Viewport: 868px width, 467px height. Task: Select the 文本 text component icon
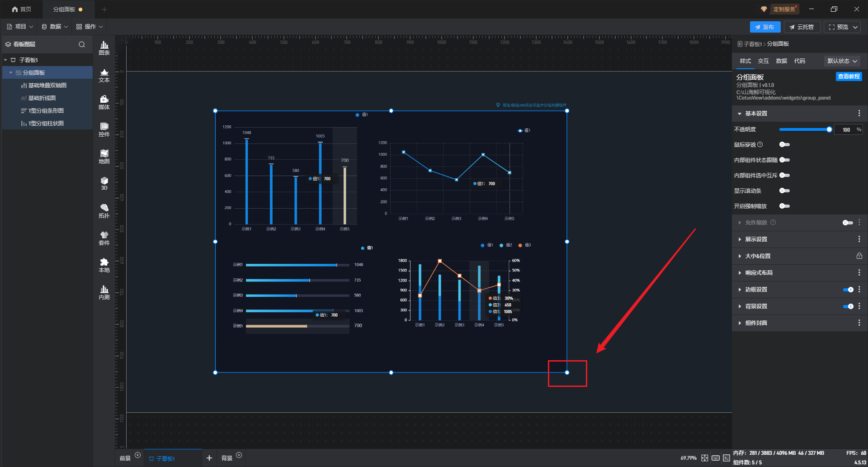tap(104, 75)
